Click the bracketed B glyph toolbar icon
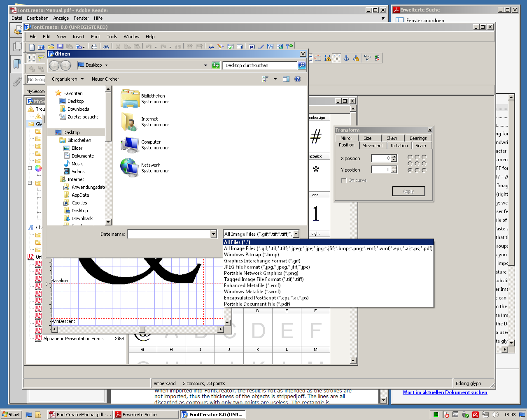Image resolution: width=527 pixels, height=420 pixels. (337, 58)
